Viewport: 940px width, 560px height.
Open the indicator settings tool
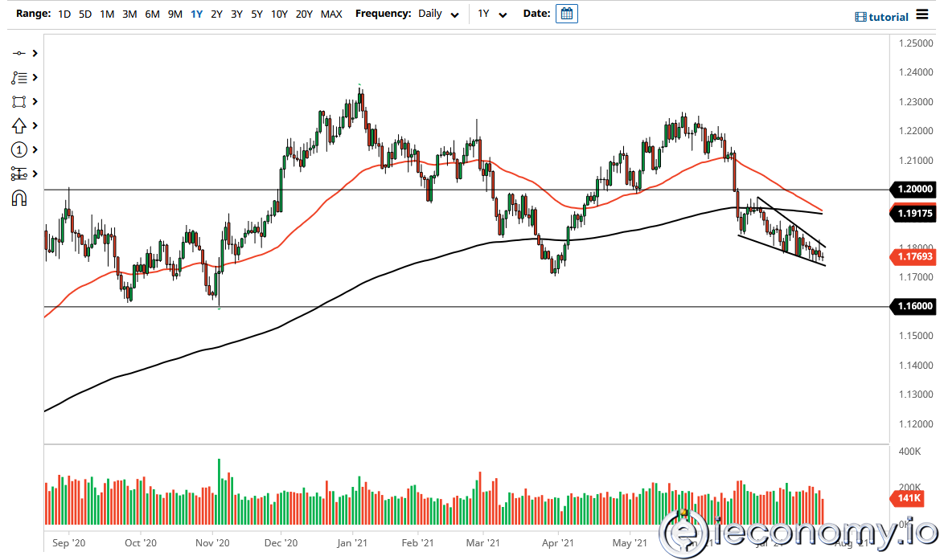coord(20,174)
